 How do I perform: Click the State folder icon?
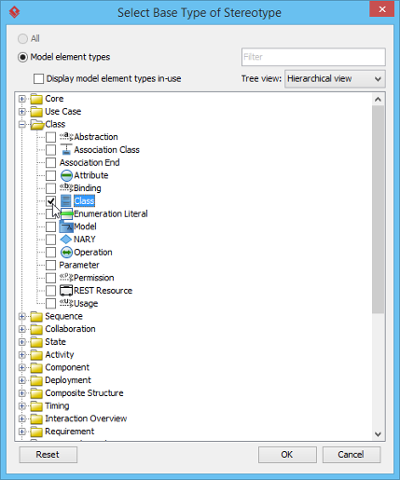36,342
